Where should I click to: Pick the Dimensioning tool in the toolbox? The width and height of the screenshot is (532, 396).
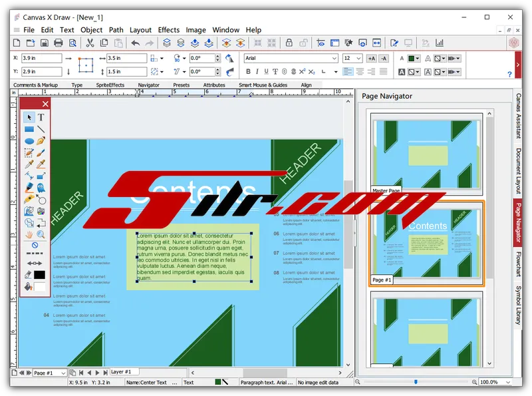(29, 176)
